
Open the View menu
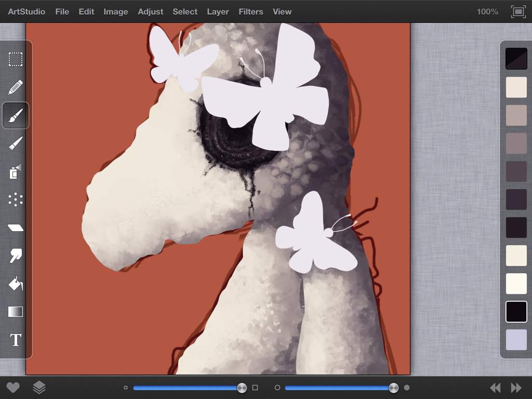click(x=282, y=11)
